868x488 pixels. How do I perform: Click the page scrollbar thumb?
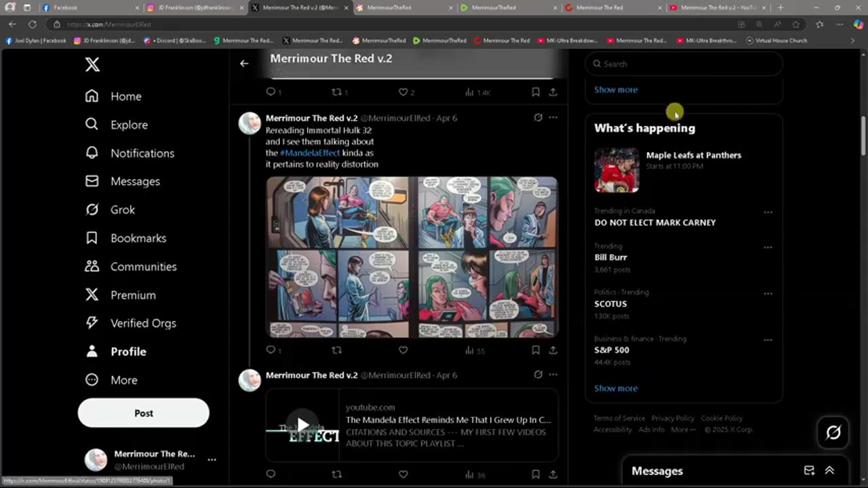coord(863,136)
